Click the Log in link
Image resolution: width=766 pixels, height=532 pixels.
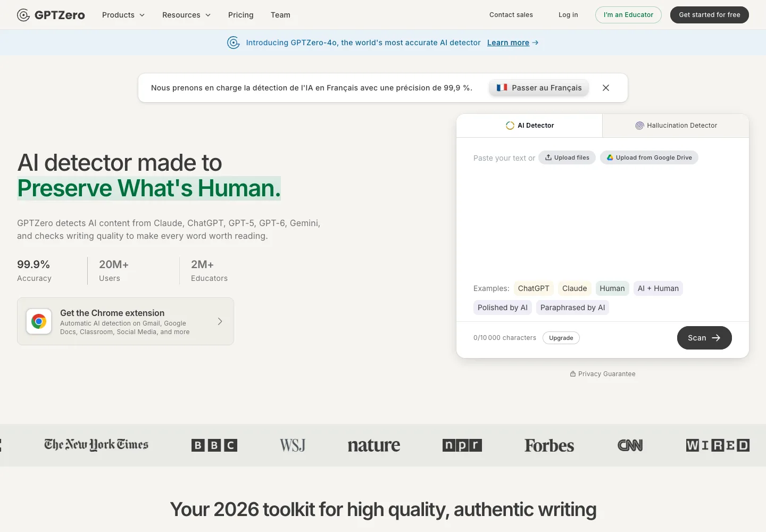pyautogui.click(x=568, y=15)
